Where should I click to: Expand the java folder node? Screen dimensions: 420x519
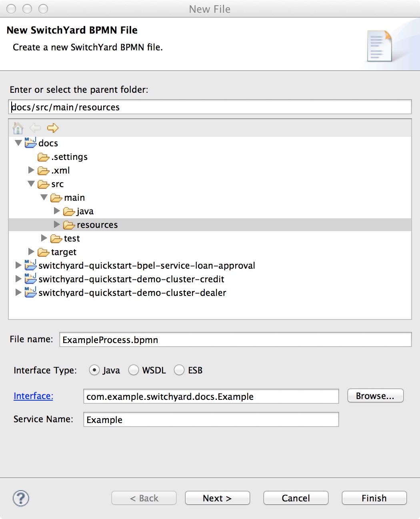point(57,211)
